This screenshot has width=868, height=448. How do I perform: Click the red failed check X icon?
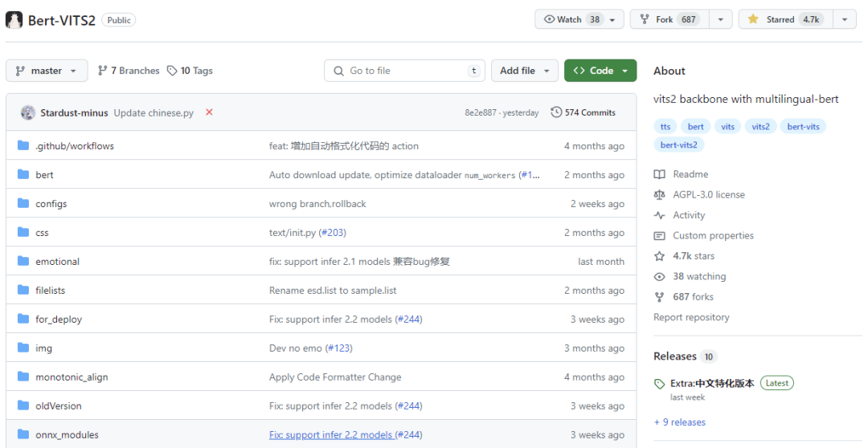pyautogui.click(x=209, y=112)
